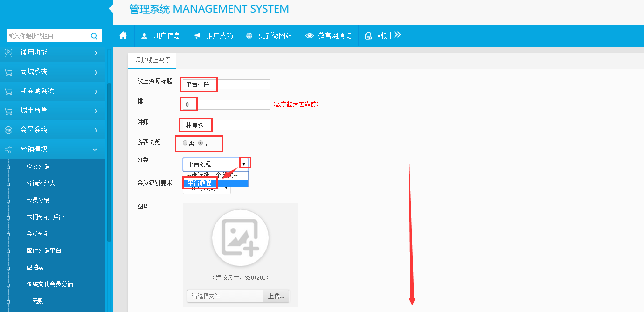Click the 商城系统 shopping cart icon
644x312 pixels.
pos(8,72)
